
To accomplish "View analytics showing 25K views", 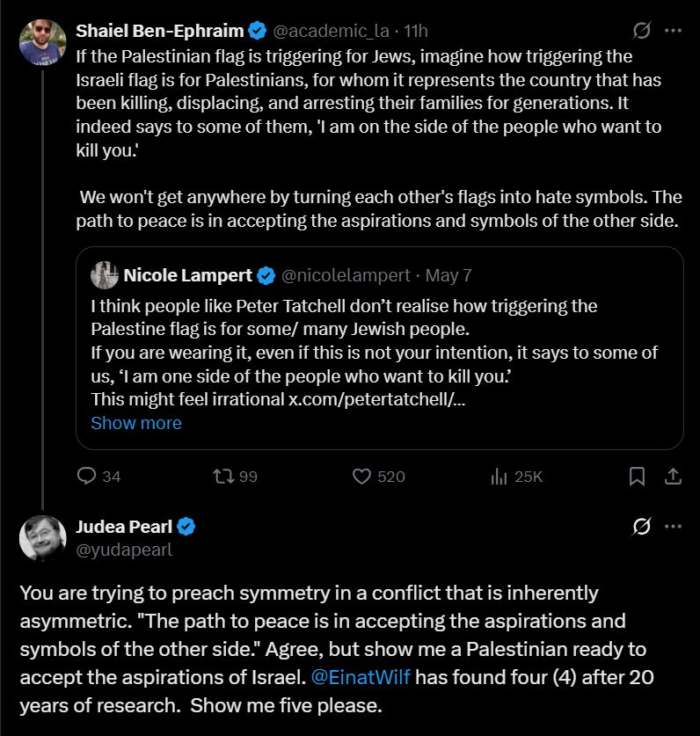I will coord(499,476).
